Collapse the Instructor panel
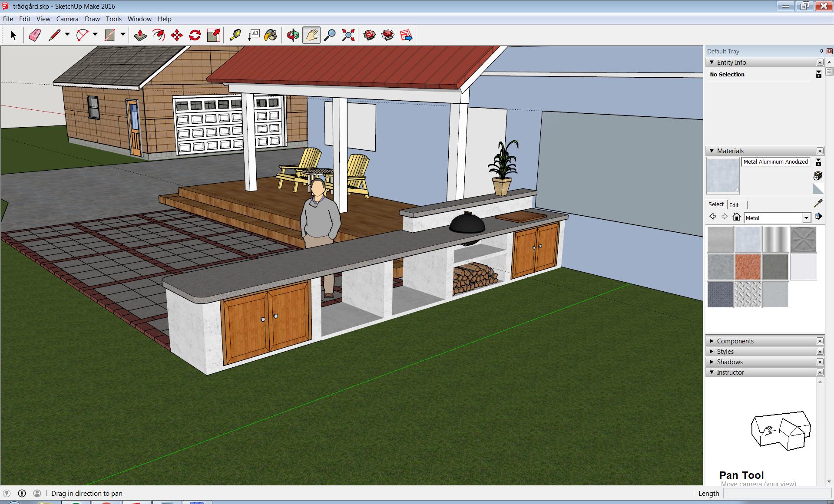This screenshot has height=504, width=834. [x=712, y=372]
